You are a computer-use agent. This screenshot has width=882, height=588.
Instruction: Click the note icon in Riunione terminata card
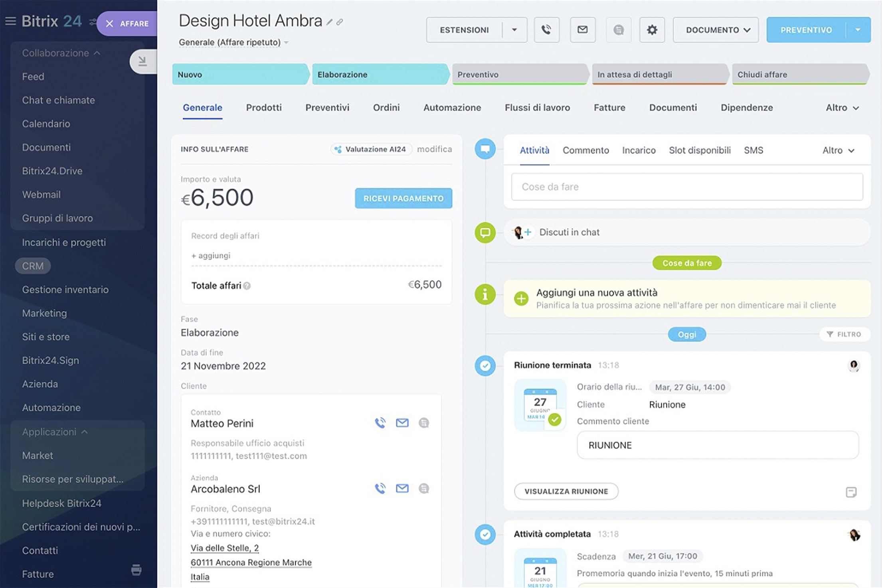pyautogui.click(x=851, y=492)
